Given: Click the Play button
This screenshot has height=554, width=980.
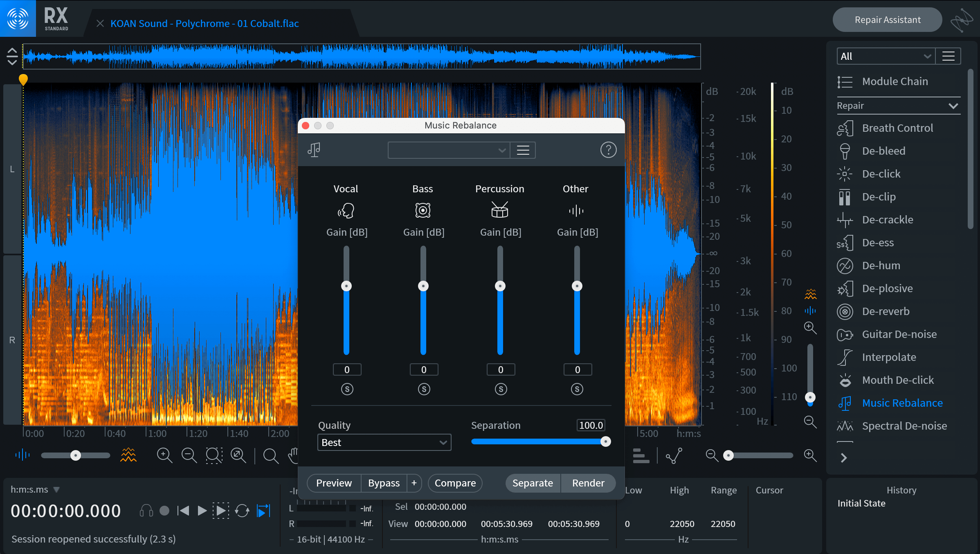Looking at the screenshot, I should pos(202,511).
